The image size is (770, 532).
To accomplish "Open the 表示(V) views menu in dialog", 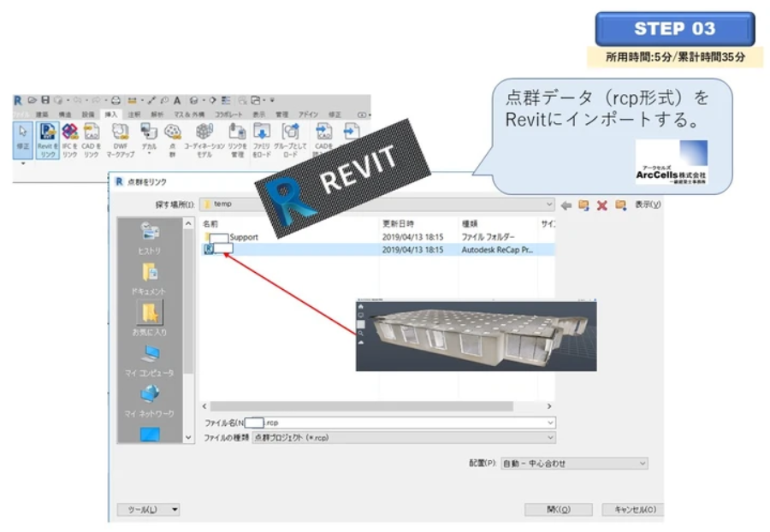I will coord(648,204).
